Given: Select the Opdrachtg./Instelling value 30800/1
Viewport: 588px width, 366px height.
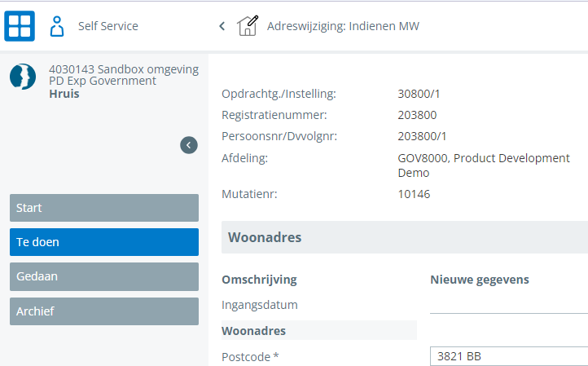Looking at the screenshot, I should [419, 94].
